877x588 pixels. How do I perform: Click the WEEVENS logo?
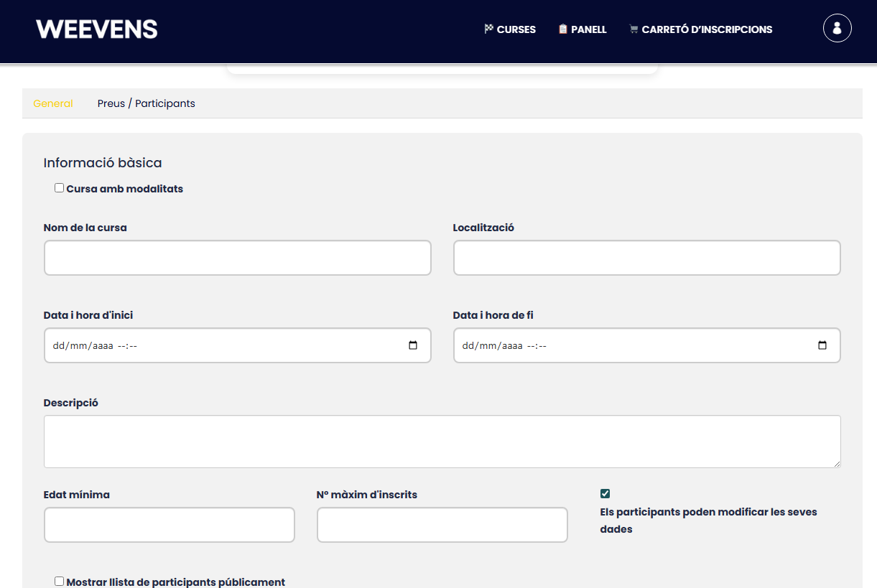tap(97, 29)
